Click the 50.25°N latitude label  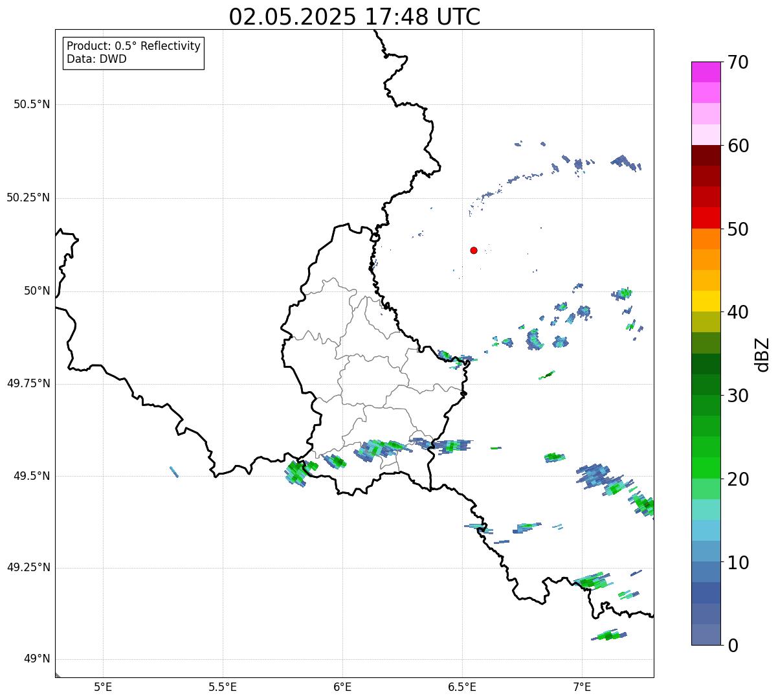click(x=28, y=198)
